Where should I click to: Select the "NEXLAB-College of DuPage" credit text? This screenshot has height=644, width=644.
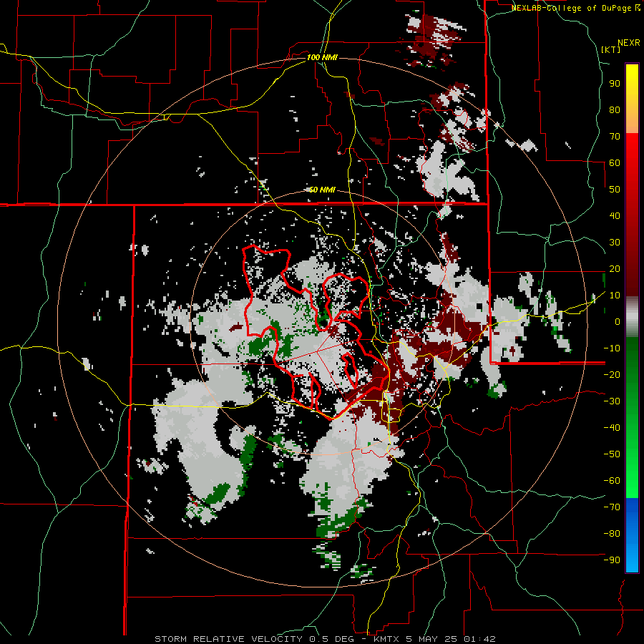(x=572, y=8)
